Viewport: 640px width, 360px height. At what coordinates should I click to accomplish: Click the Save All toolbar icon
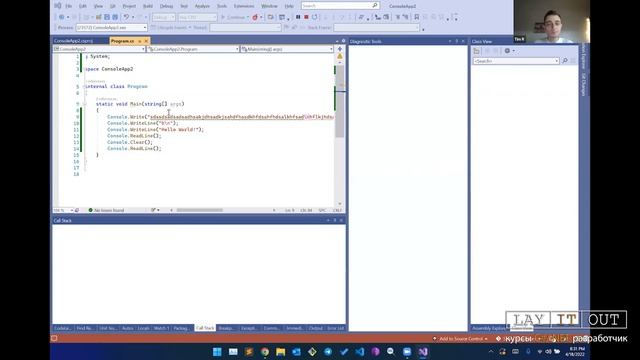click(115, 17)
